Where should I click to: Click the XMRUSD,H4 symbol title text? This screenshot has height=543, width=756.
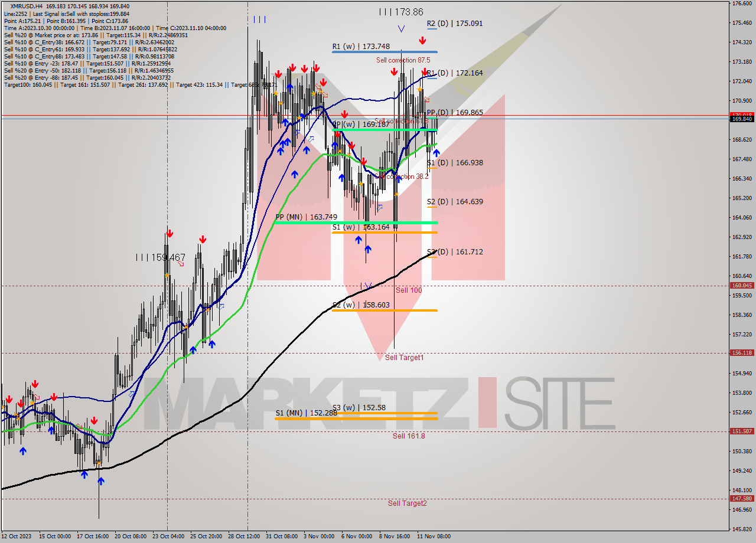click(26, 6)
